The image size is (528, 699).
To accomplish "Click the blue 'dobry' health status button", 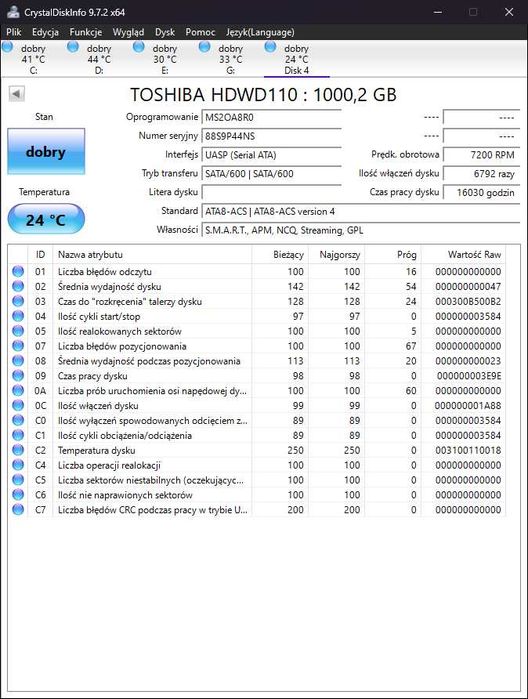I will pyautogui.click(x=46, y=152).
